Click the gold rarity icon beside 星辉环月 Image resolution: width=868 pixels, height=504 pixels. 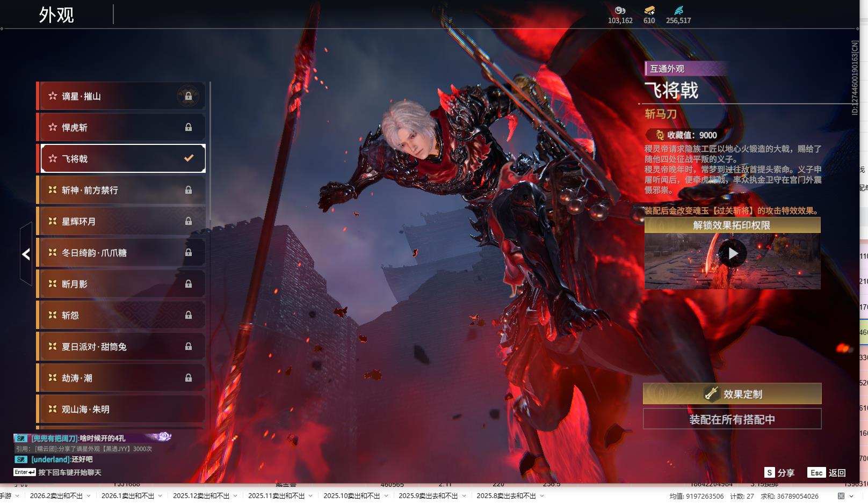(x=53, y=221)
